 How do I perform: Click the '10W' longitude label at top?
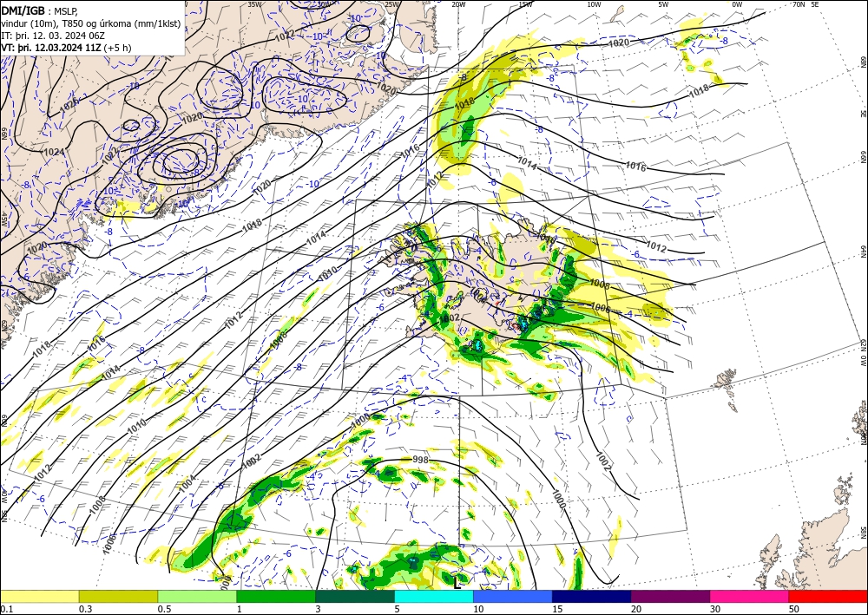coord(594,4)
